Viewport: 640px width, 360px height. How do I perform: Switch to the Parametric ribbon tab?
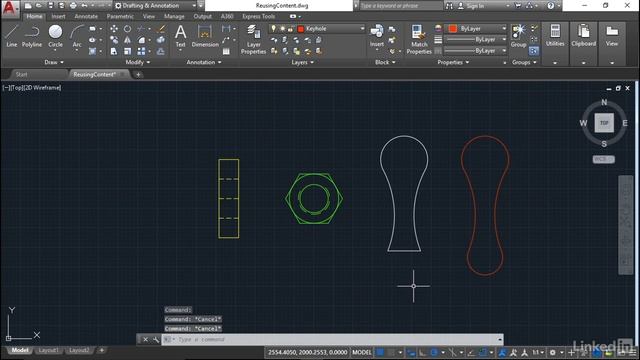coord(120,16)
